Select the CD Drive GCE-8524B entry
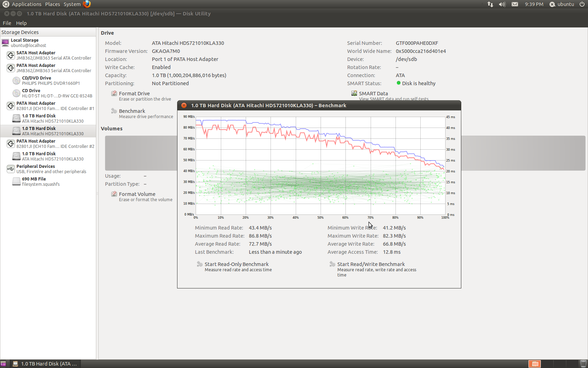The image size is (588, 368). (x=48, y=93)
